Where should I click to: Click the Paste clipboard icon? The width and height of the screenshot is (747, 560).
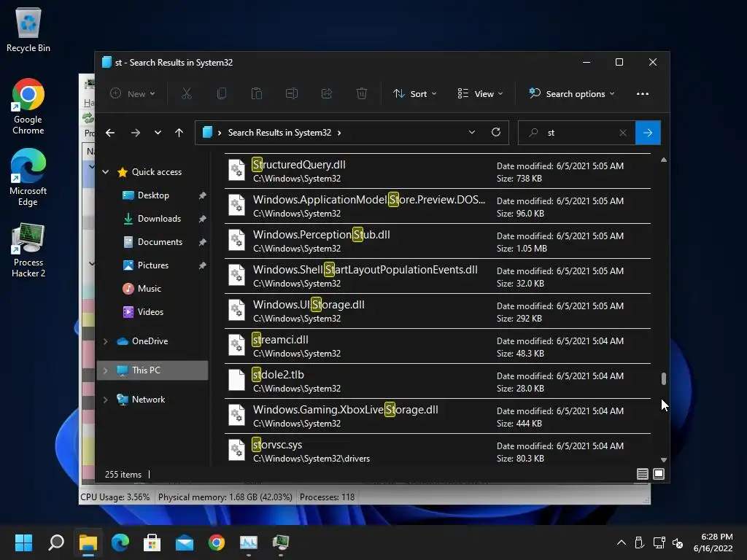coord(256,94)
